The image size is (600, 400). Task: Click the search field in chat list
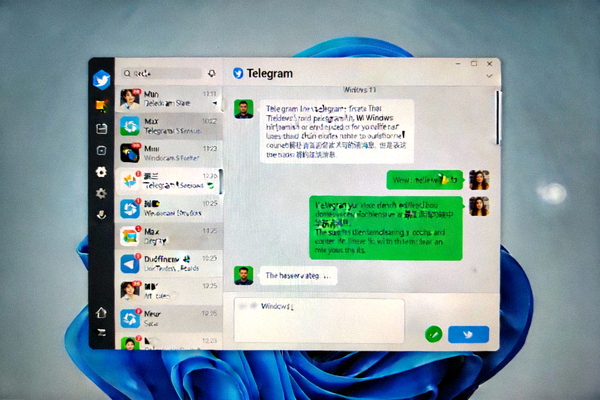[162, 73]
